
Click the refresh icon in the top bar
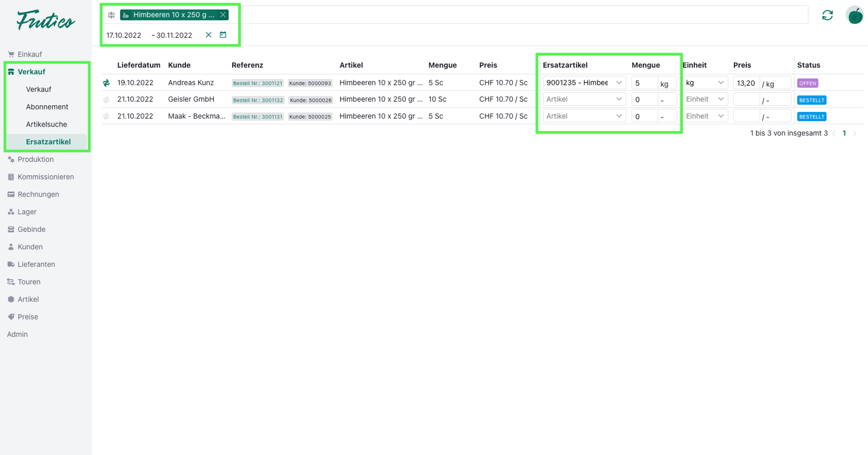coord(827,16)
